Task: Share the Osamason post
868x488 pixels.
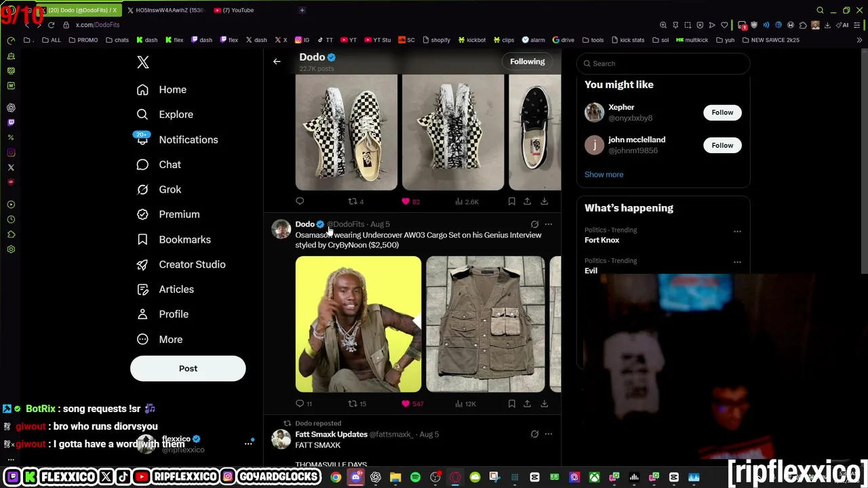Action: pyautogui.click(x=527, y=404)
